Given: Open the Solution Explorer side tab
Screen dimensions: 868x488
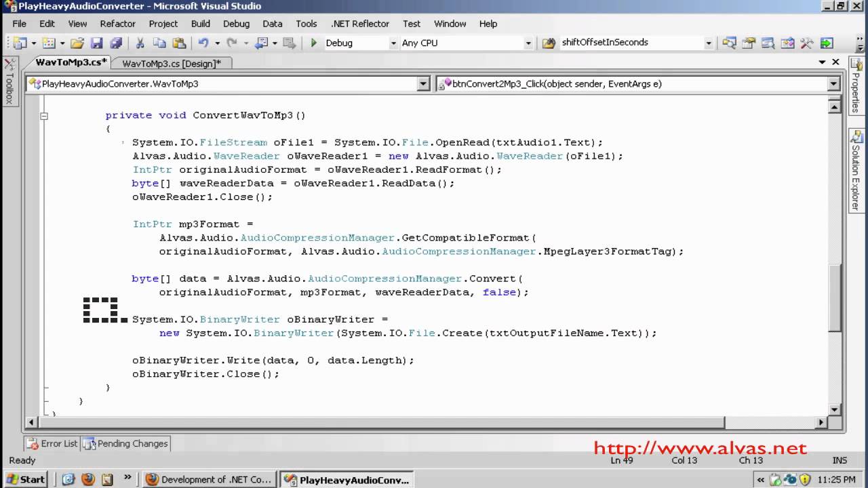Looking at the screenshot, I should [x=856, y=171].
